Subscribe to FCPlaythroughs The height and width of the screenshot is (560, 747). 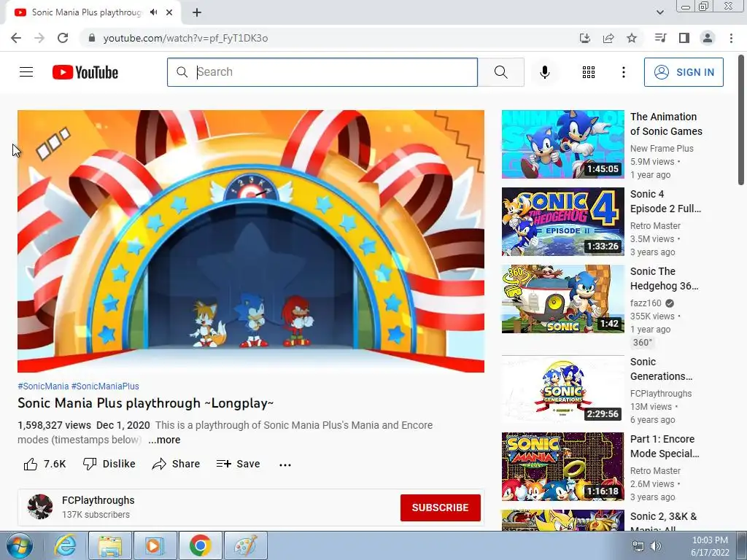tap(440, 507)
